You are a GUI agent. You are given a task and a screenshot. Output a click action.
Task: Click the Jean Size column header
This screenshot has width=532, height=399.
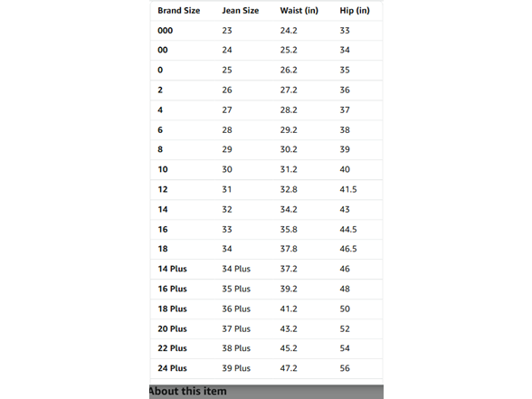click(x=241, y=11)
